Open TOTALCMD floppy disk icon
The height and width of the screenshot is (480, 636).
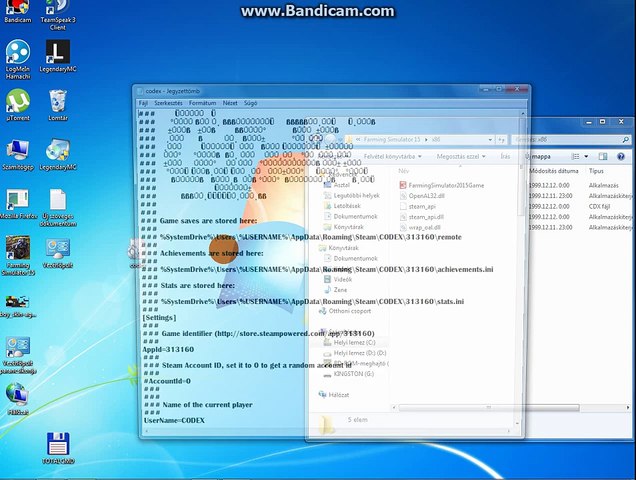coord(58,448)
